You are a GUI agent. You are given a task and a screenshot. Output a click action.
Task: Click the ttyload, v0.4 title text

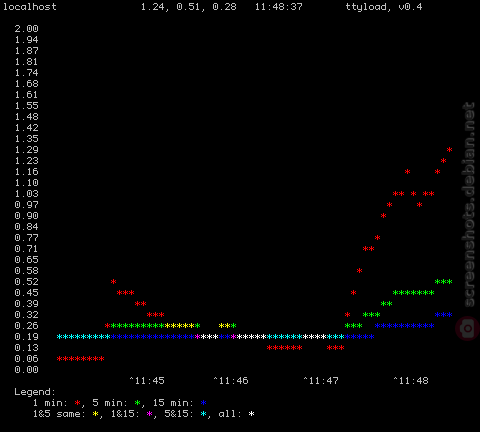coord(384,7)
